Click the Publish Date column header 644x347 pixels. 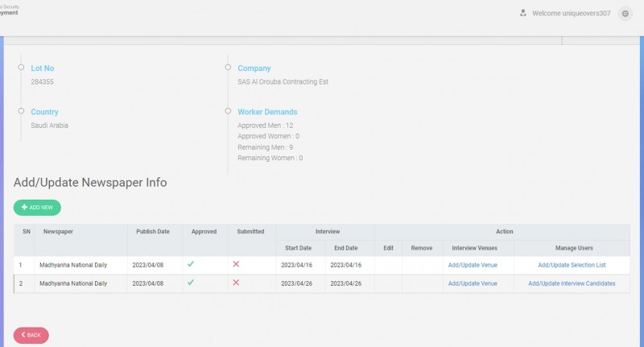[x=152, y=232]
